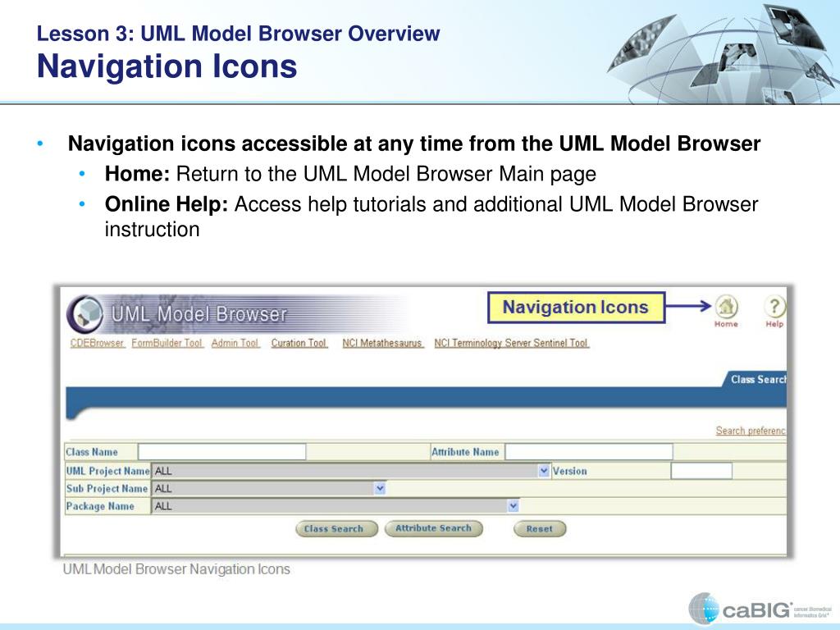Open NCI Terminology Server Sentinel Tool link
This screenshot has height=630, width=840.
pos(511,343)
